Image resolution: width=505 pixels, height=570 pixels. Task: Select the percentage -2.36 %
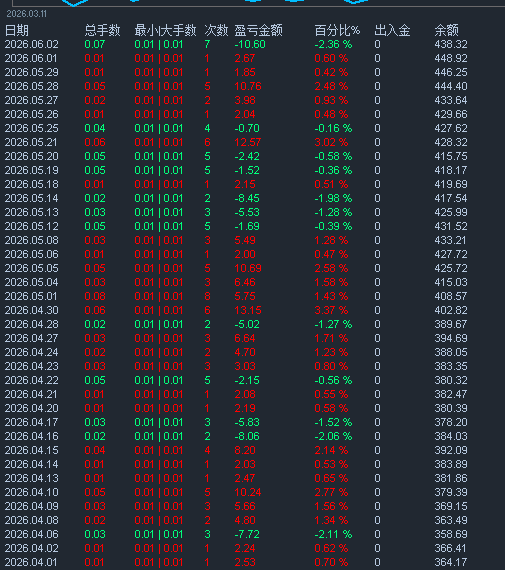[333, 44]
